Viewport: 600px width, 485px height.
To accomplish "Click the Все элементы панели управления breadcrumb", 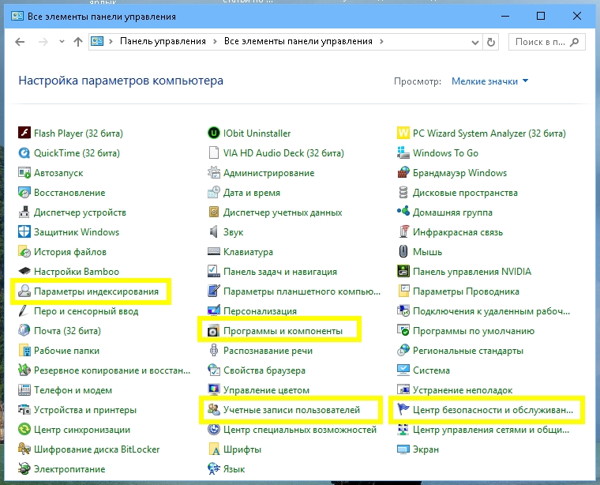I will point(298,41).
